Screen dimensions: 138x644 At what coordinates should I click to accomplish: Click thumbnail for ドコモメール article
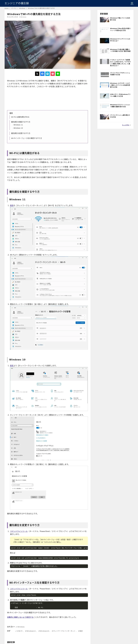[104, 62]
